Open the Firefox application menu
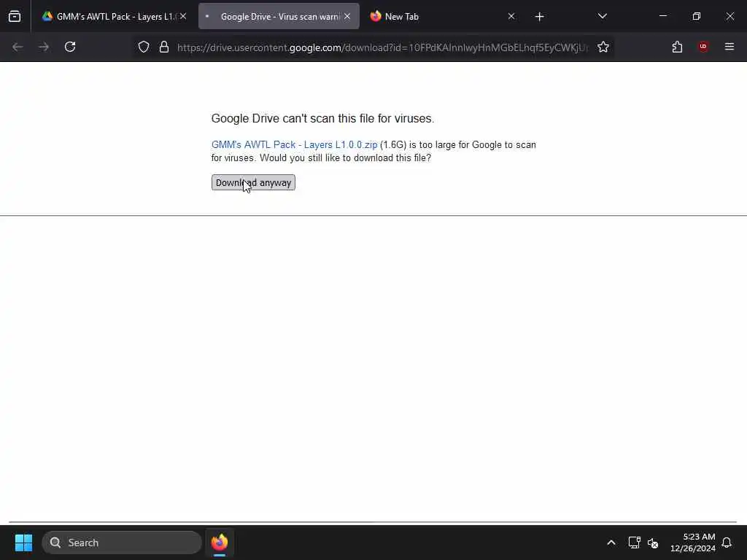747x560 pixels. 729,47
